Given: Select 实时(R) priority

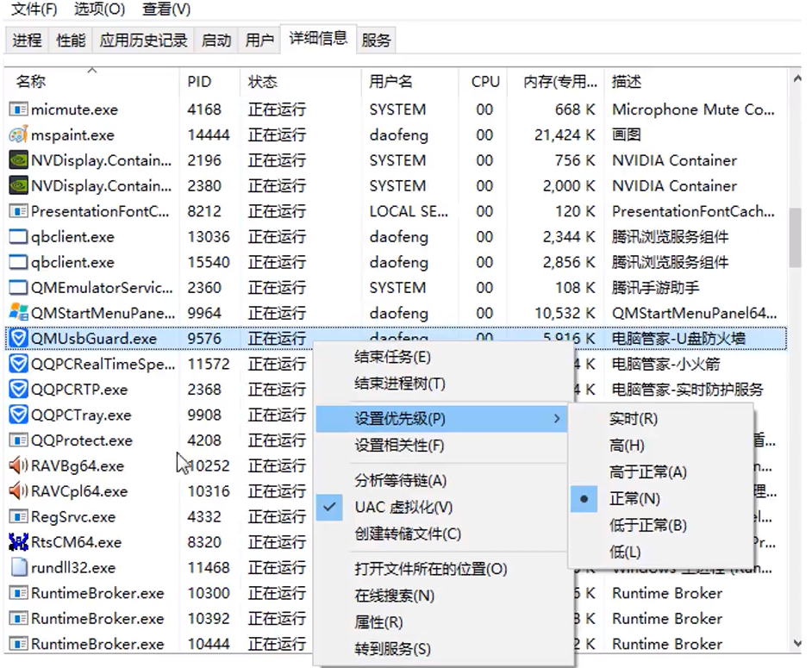Looking at the screenshot, I should pyautogui.click(x=633, y=418).
